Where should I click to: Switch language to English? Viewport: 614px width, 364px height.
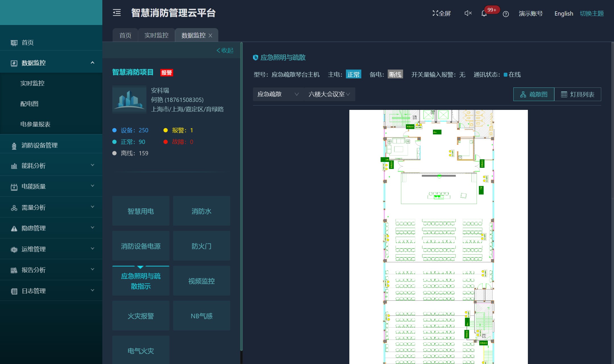point(563,13)
